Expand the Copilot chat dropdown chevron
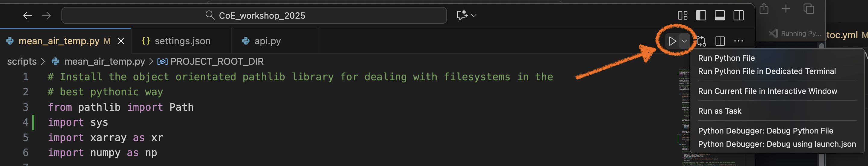This screenshot has width=868, height=166. [474, 16]
